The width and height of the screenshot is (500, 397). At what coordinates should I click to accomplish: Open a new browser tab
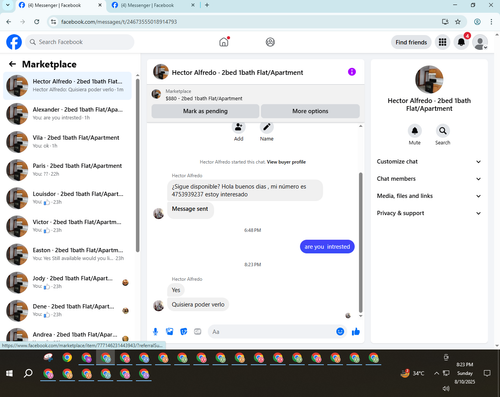coord(207,5)
